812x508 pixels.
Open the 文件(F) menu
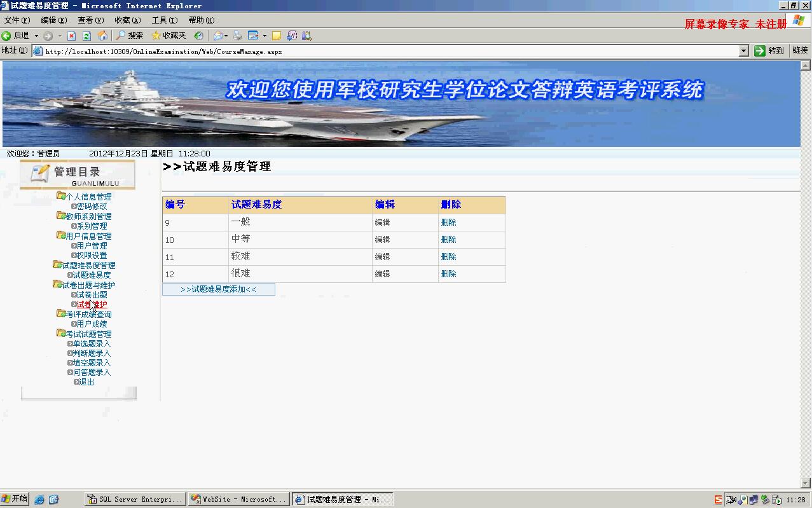[x=17, y=20]
